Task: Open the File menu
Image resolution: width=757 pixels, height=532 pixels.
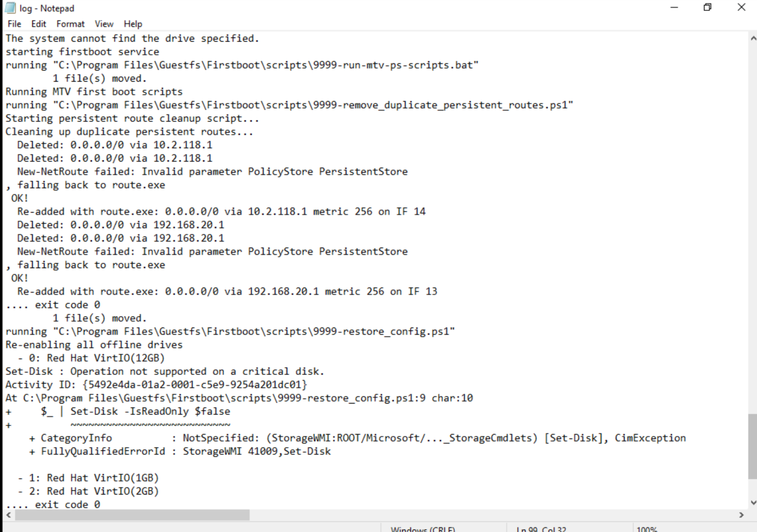Action: click(14, 24)
